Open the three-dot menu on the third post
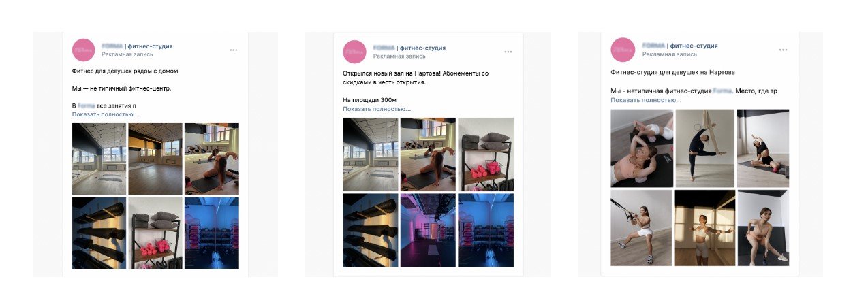 [x=784, y=50]
